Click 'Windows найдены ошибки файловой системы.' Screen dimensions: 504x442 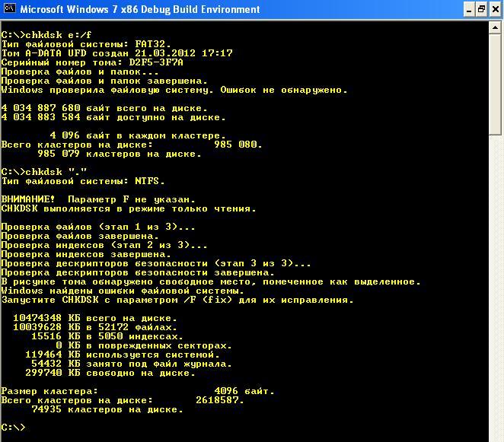tap(123, 291)
